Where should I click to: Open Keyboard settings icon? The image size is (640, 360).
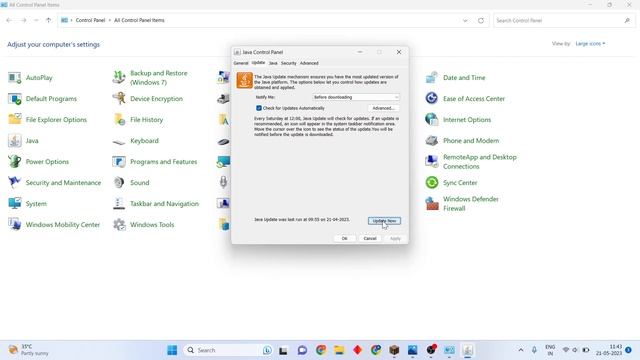[119, 141]
